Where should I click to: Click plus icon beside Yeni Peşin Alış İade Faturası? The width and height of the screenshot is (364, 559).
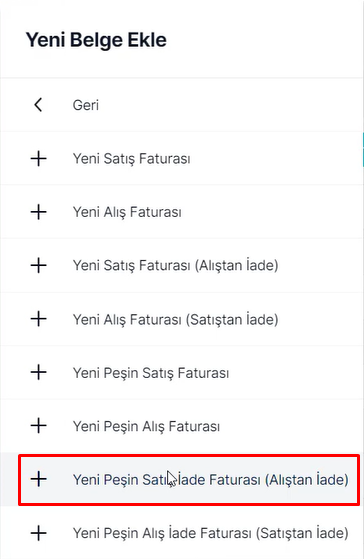coord(39,533)
